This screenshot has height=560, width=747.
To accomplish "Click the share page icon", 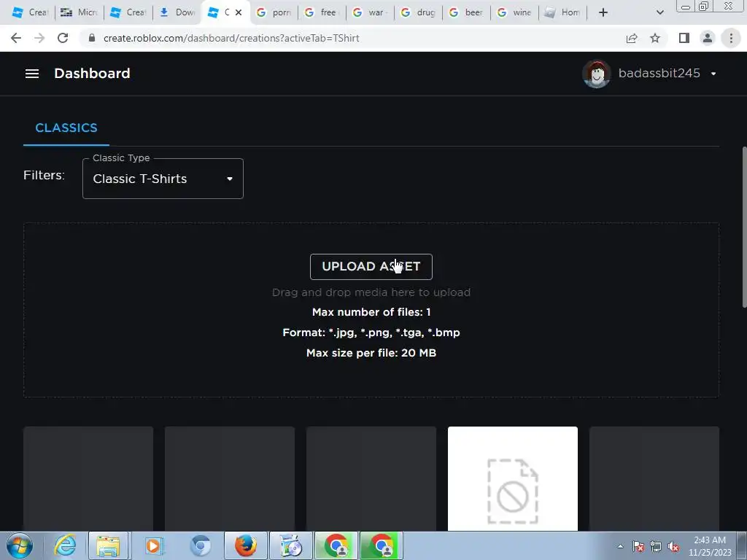I will 632,38.
